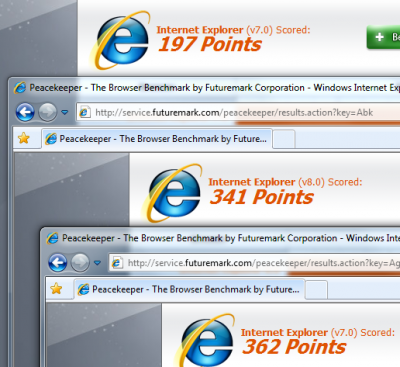Open a new tab in the front IE window
This screenshot has width=400, height=367.
[316, 290]
